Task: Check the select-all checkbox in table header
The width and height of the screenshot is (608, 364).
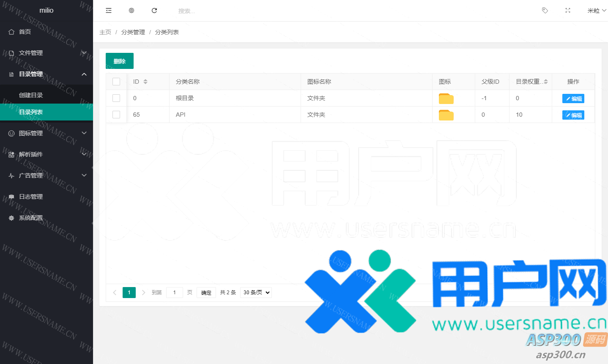Action: coord(116,82)
